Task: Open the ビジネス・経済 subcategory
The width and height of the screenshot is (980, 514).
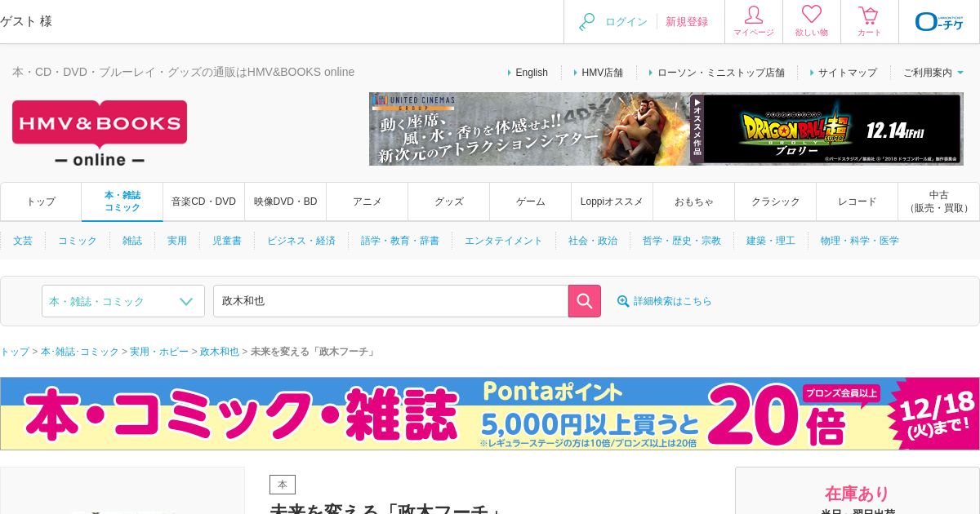Action: click(x=301, y=241)
